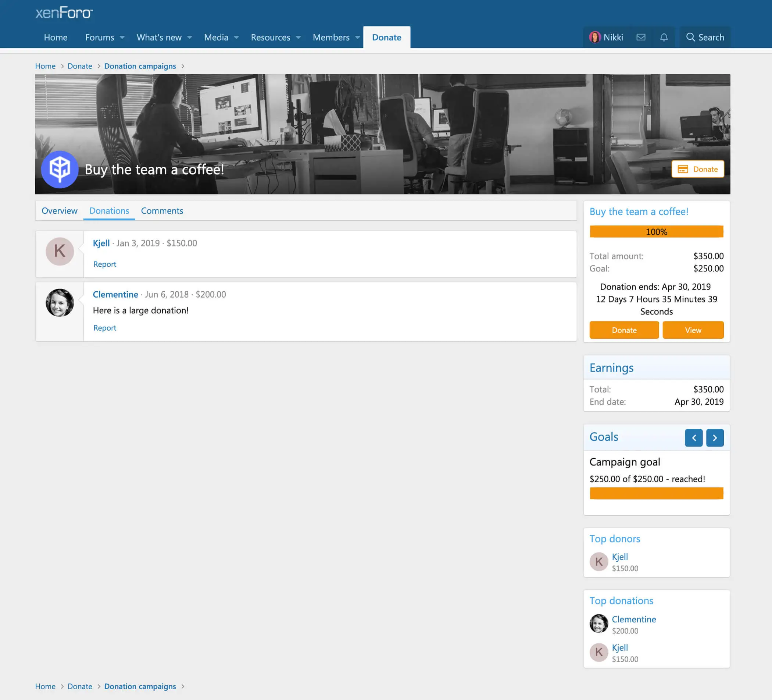
Task: Switch to the Comments tab
Action: 162,211
